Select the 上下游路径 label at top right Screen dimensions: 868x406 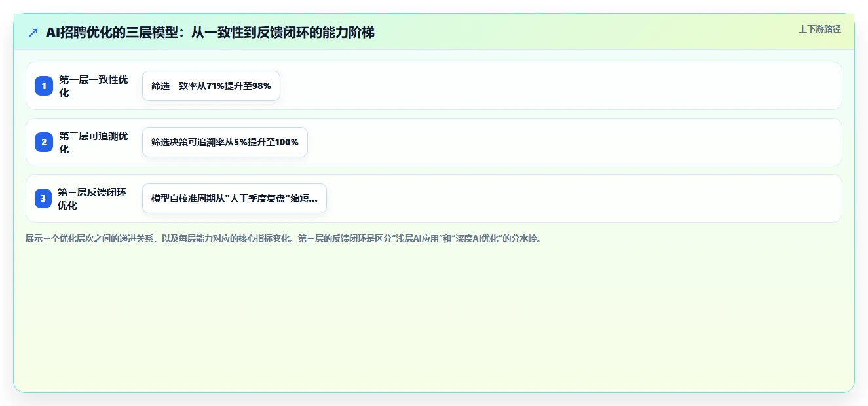(x=820, y=29)
